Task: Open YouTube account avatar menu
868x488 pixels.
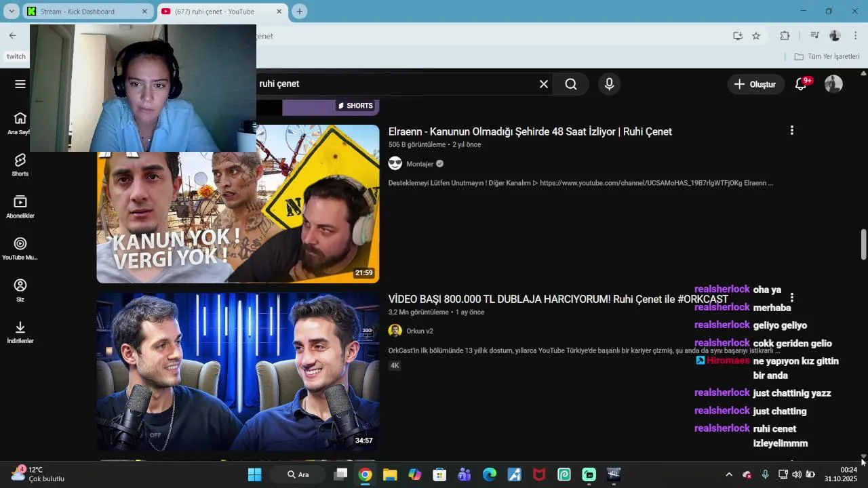Action: [833, 84]
